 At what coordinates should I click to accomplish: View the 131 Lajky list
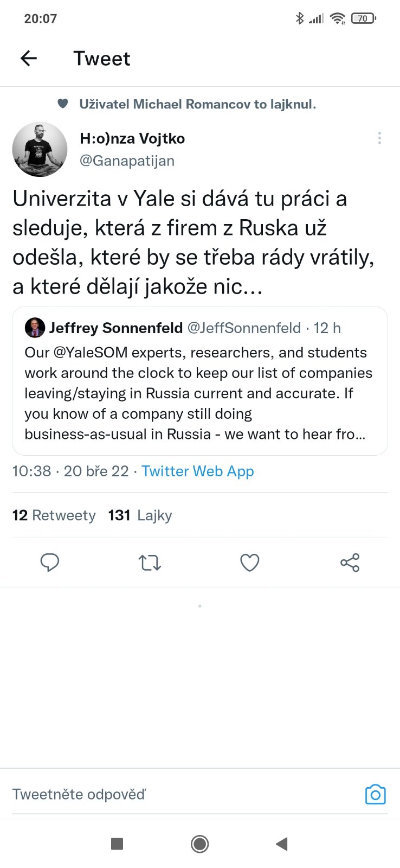(140, 515)
